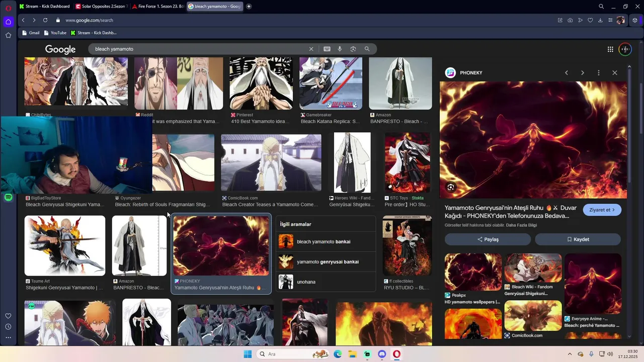Go forward in browser history
The height and width of the screenshot is (362, 644).
coord(34,20)
